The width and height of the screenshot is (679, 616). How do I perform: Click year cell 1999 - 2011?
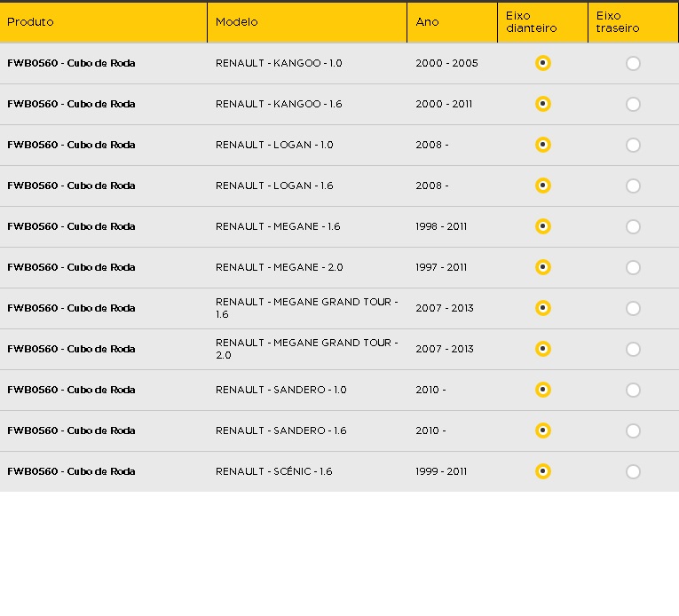(441, 471)
